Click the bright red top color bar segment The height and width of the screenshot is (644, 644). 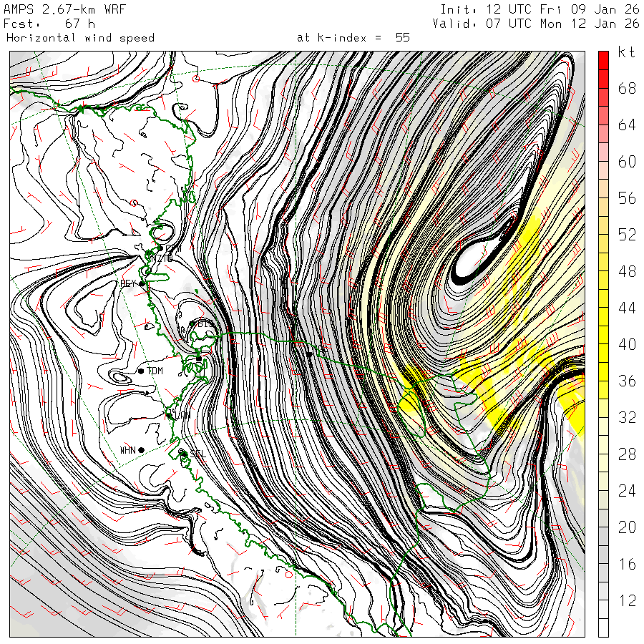click(x=603, y=61)
